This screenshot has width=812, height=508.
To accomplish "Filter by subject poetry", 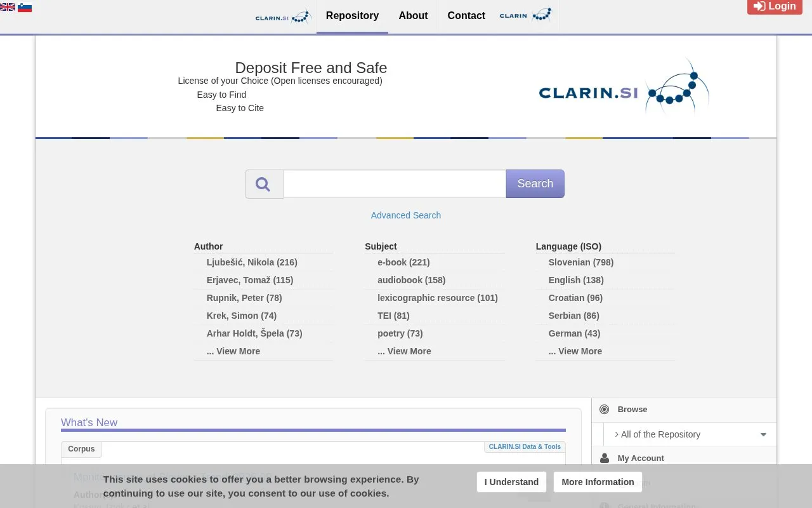I will pyautogui.click(x=400, y=333).
